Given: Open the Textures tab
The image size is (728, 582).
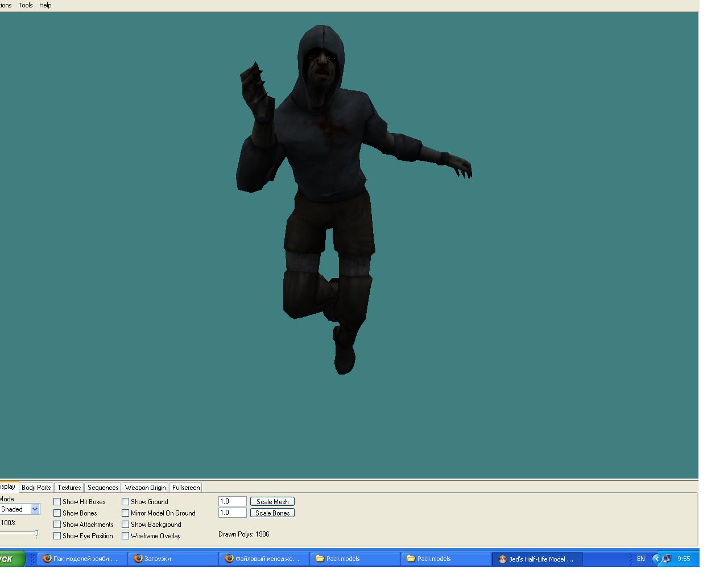Looking at the screenshot, I should point(69,488).
